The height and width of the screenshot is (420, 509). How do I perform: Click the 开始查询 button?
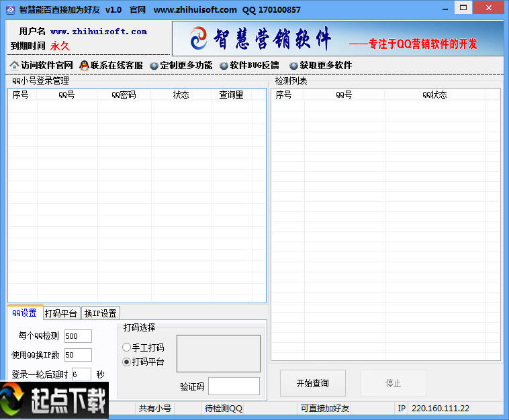tap(313, 383)
